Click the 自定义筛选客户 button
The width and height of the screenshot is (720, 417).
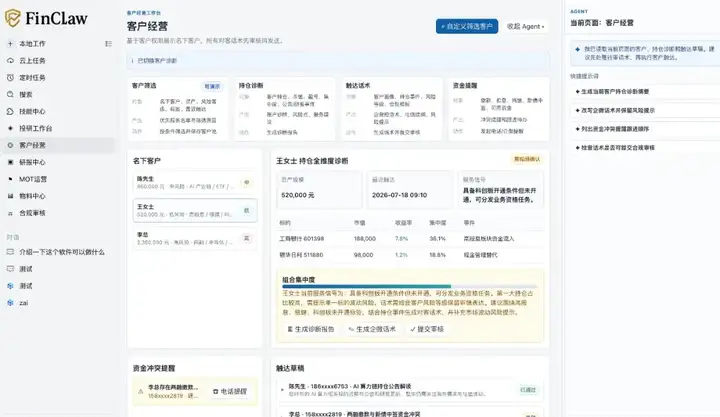467,27
